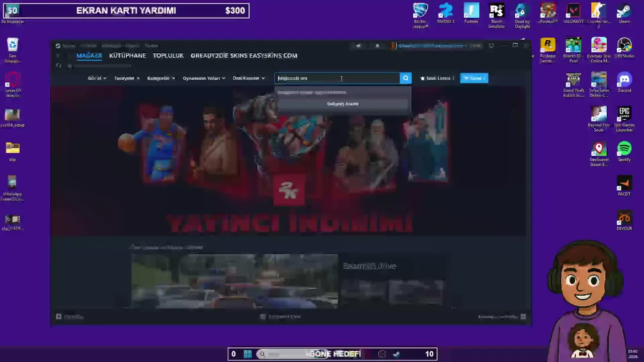This screenshot has height=362, width=644.
Task: Open Steam big picture mode monitor icon
Action: (x=491, y=46)
